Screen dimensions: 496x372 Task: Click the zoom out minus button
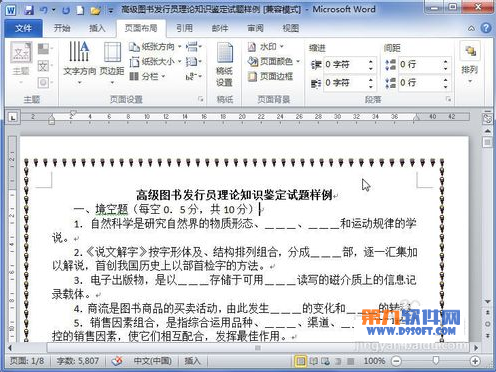point(396,361)
